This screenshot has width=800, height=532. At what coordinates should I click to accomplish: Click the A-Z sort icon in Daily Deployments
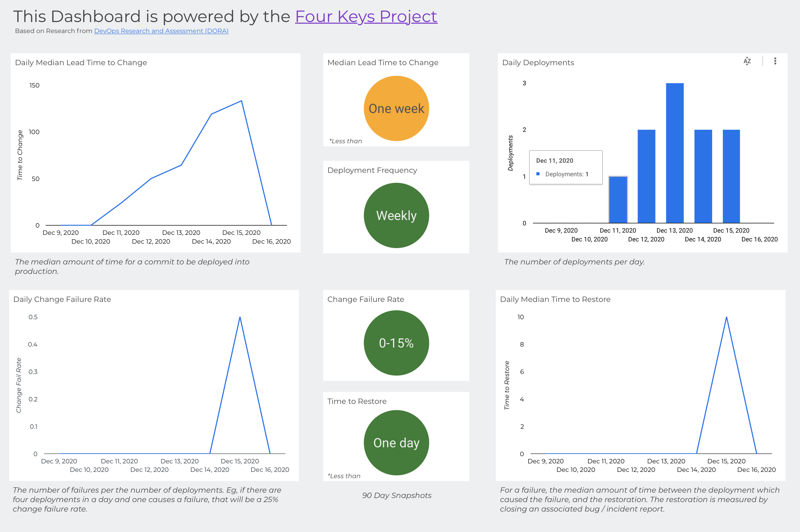(x=747, y=61)
